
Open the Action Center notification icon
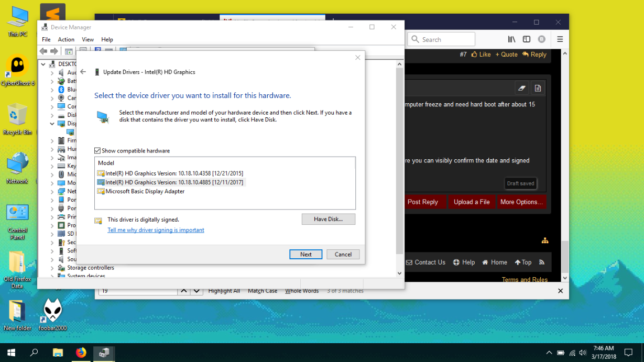(x=628, y=353)
